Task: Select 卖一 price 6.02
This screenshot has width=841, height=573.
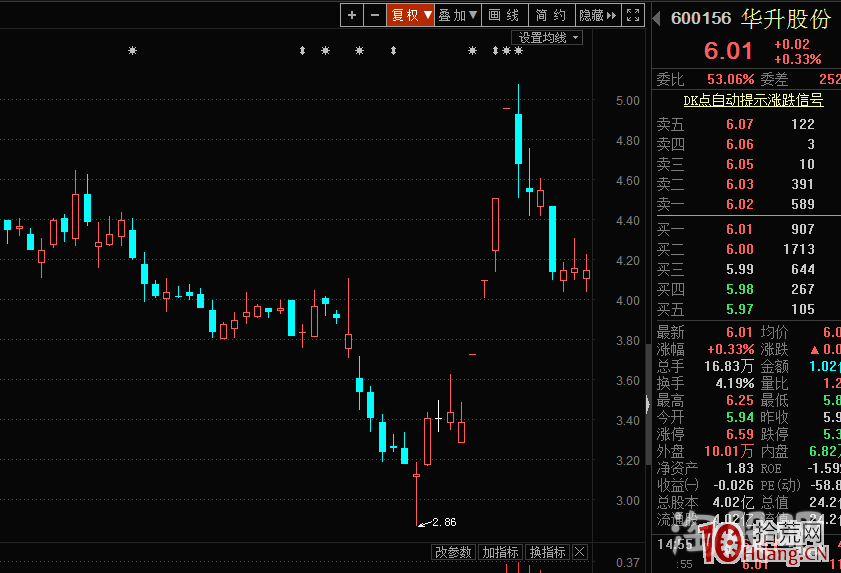Action: [x=740, y=204]
